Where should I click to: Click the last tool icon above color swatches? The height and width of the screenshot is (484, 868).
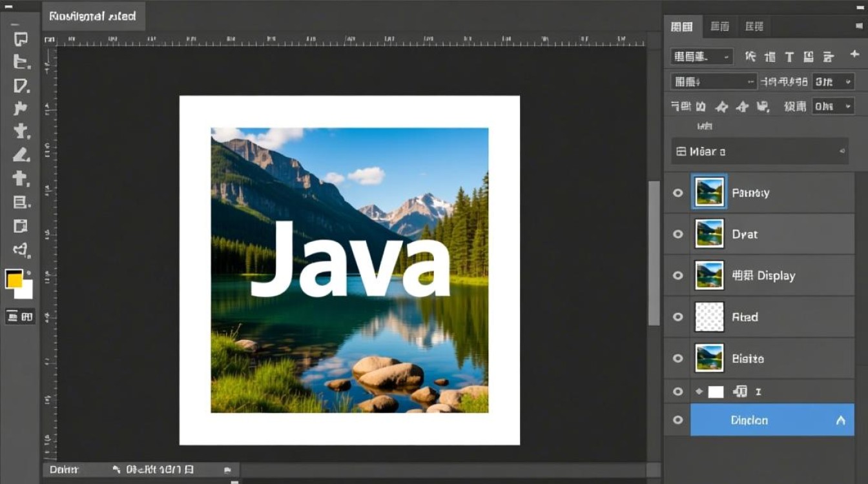(21, 249)
